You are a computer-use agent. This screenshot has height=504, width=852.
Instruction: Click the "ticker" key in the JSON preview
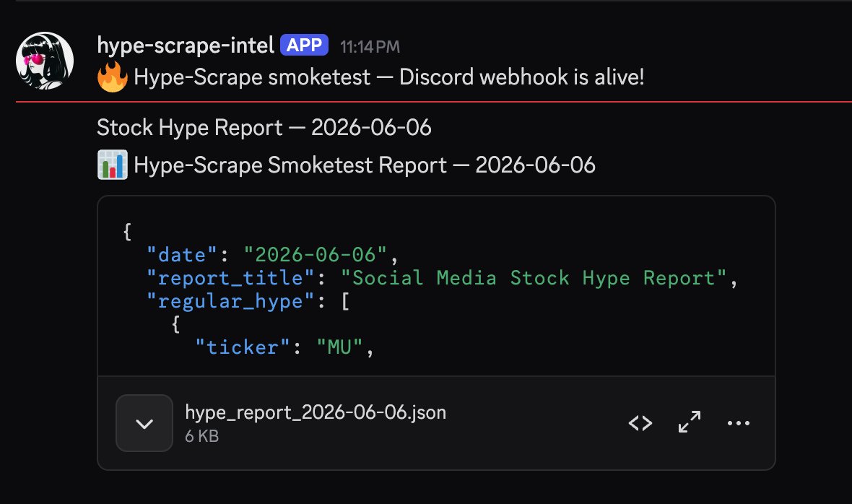243,347
